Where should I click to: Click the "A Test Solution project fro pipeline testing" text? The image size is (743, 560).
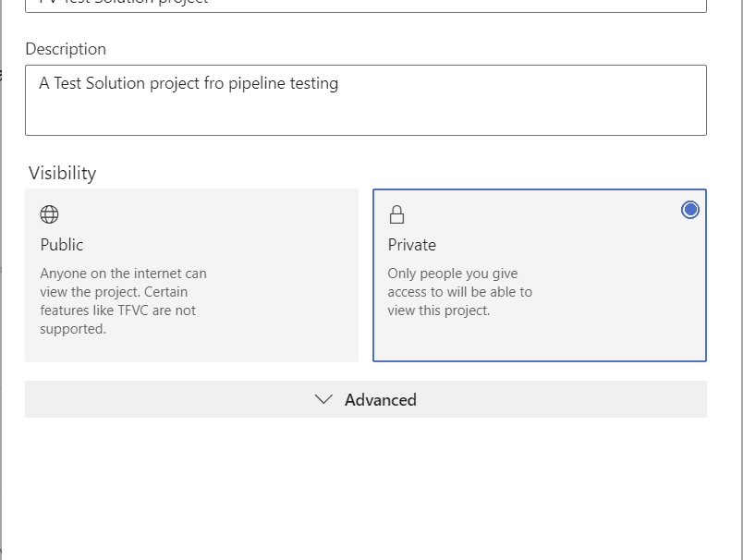coord(189,83)
